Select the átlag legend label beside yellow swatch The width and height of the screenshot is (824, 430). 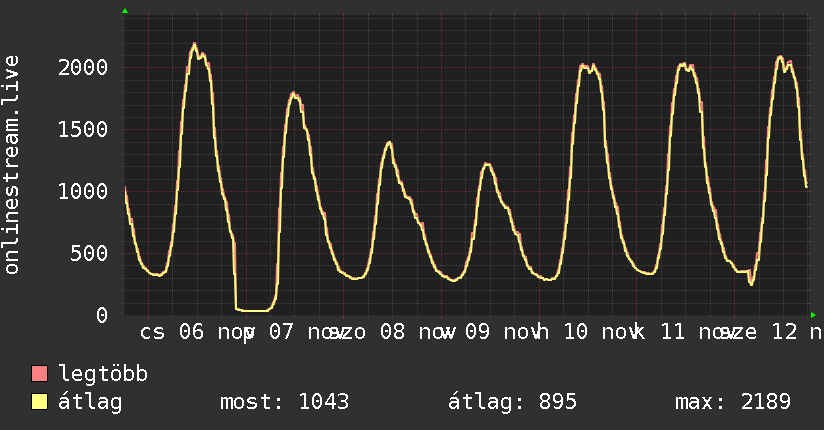point(90,403)
